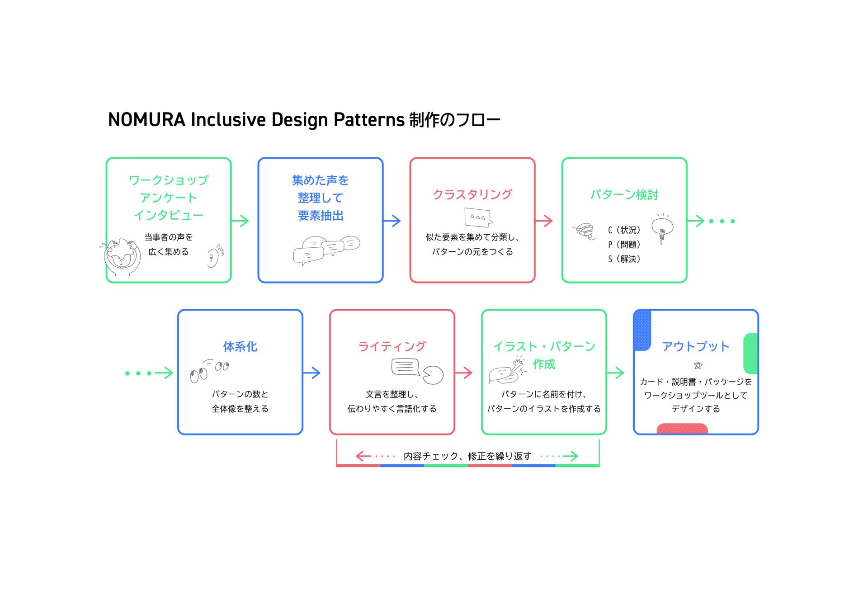The image size is (868, 614).
Task: Click the triangles card icon under クラスタリング
Action: click(x=478, y=217)
